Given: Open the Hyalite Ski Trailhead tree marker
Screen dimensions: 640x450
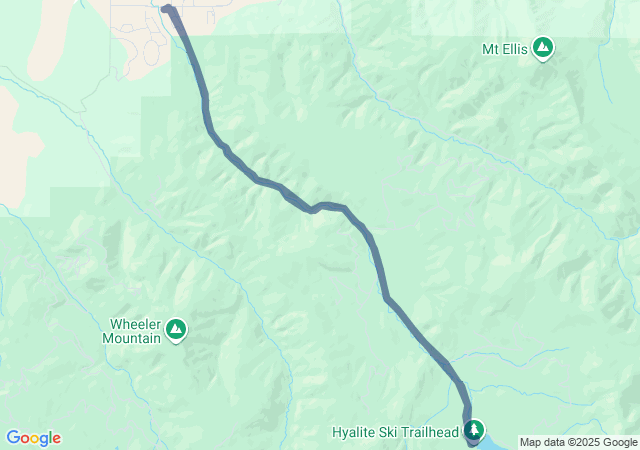Looking at the screenshot, I should coord(473,430).
